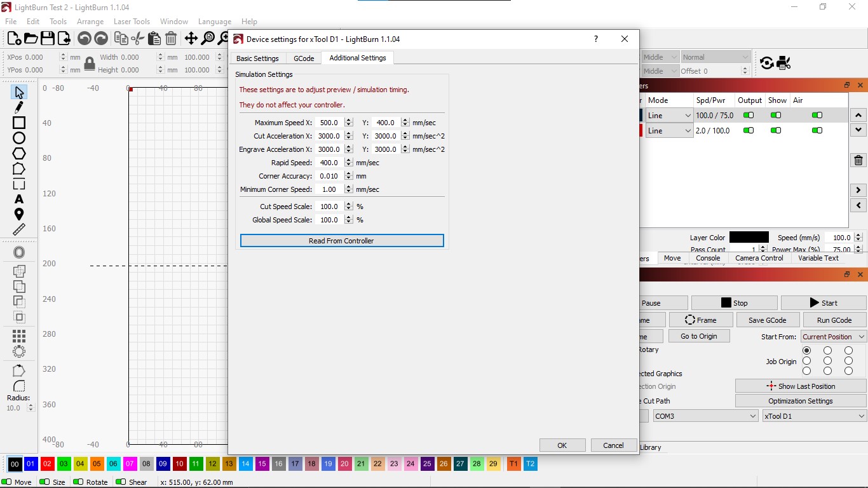This screenshot has width=868, height=488.
Task: Open Mode dropdown for the 100.0 / 75.0 layer
Action: click(669, 116)
